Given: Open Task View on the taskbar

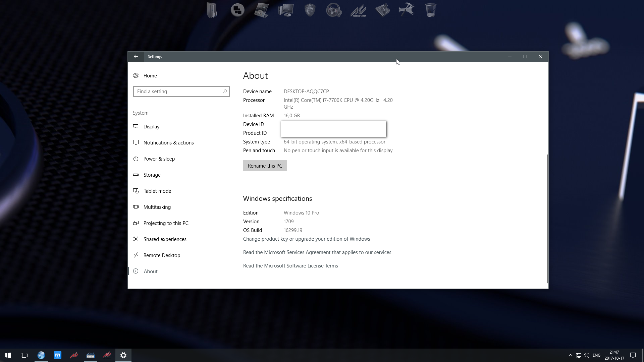Looking at the screenshot, I should [x=24, y=355].
